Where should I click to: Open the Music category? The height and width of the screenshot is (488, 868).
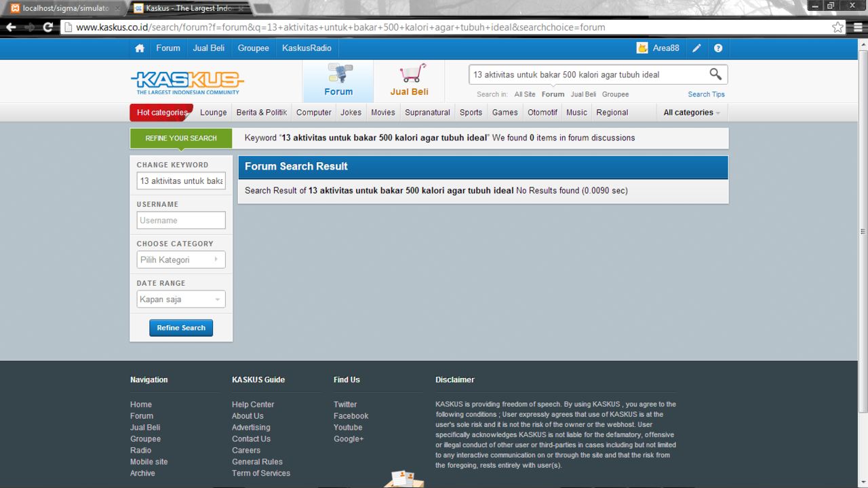[576, 113]
